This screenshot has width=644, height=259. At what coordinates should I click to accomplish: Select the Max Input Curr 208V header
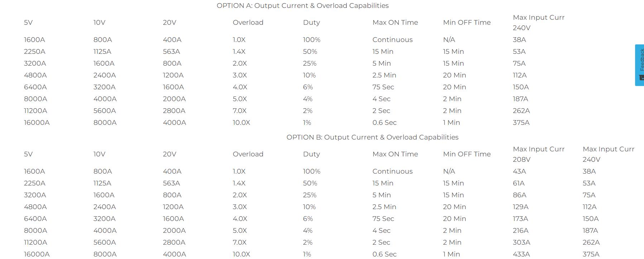(538, 154)
